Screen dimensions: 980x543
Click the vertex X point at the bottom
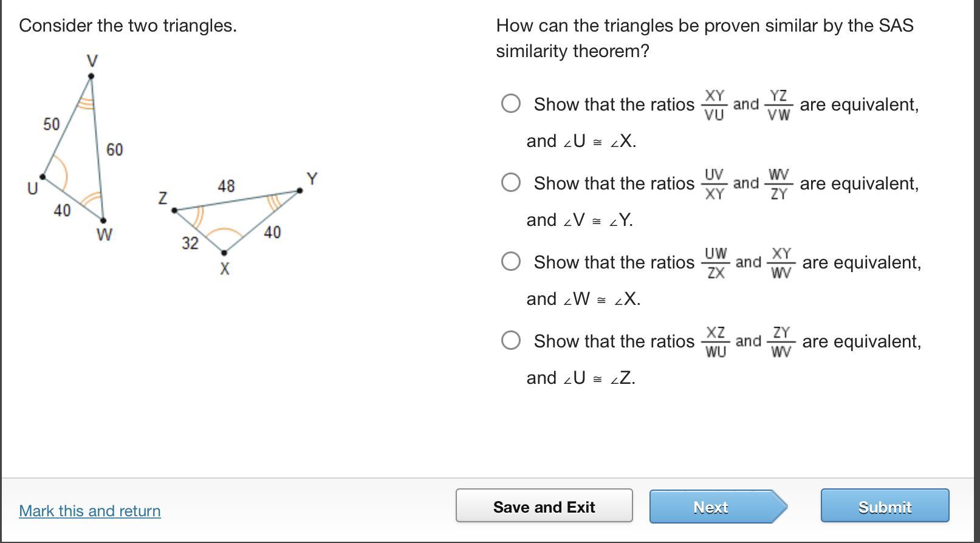tap(224, 253)
